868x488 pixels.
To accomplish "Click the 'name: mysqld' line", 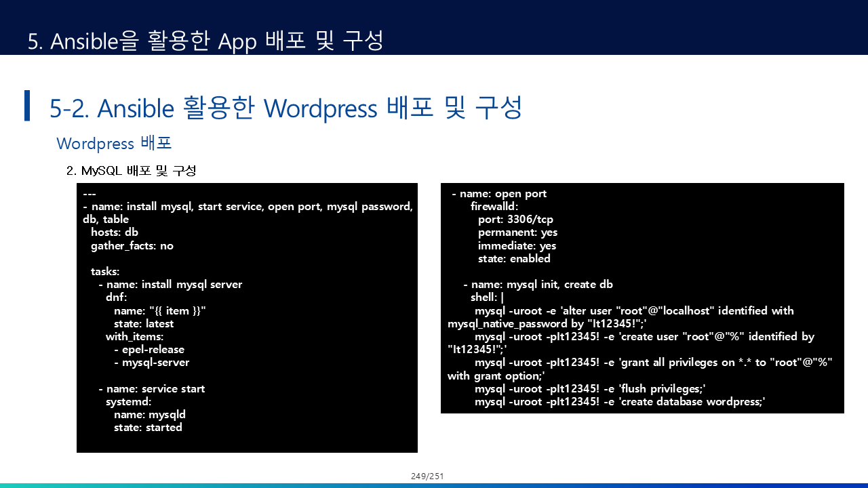I will click(x=150, y=414).
